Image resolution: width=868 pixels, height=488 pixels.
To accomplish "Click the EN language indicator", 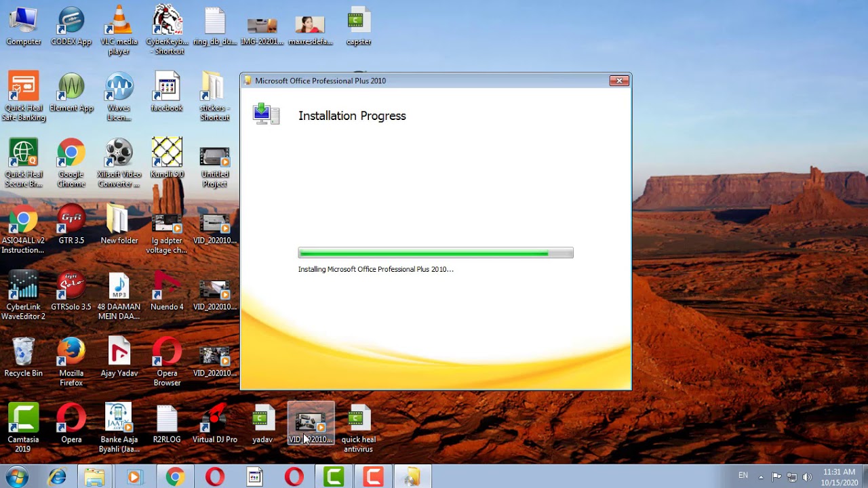I will (x=743, y=475).
